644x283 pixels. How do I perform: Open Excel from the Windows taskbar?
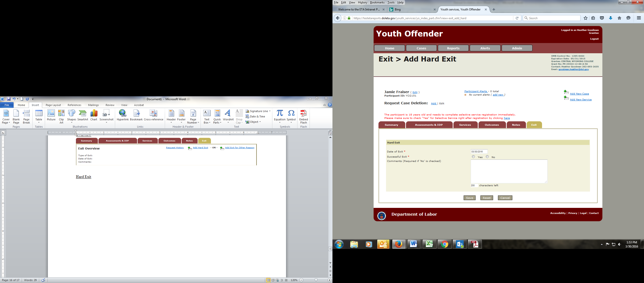point(429,244)
